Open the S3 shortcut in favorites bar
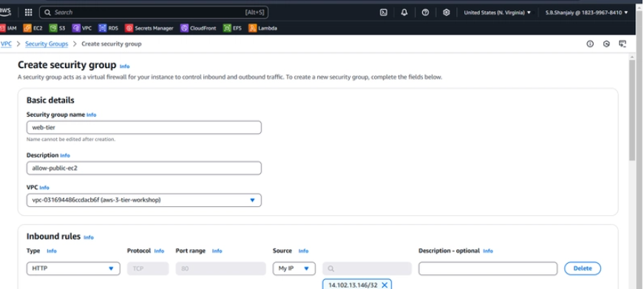The width and height of the screenshot is (644, 289). (x=58, y=28)
